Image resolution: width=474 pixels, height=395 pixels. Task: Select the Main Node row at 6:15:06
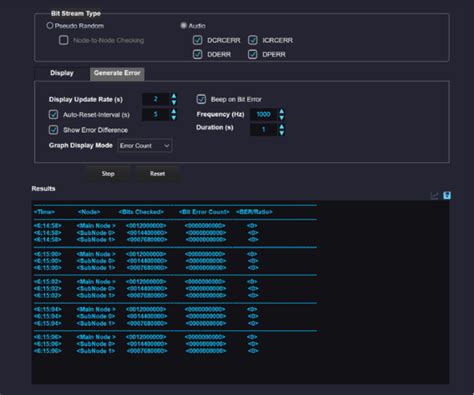pyautogui.click(x=146, y=337)
